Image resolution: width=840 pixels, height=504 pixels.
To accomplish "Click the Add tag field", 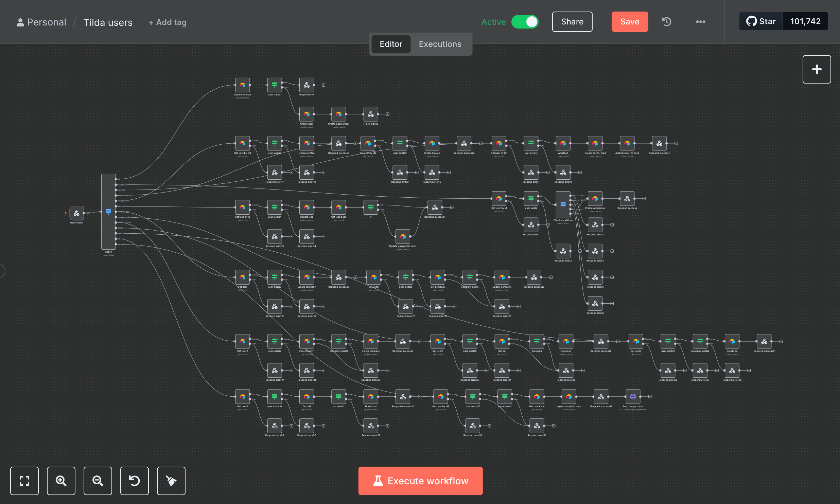I will click(x=168, y=22).
